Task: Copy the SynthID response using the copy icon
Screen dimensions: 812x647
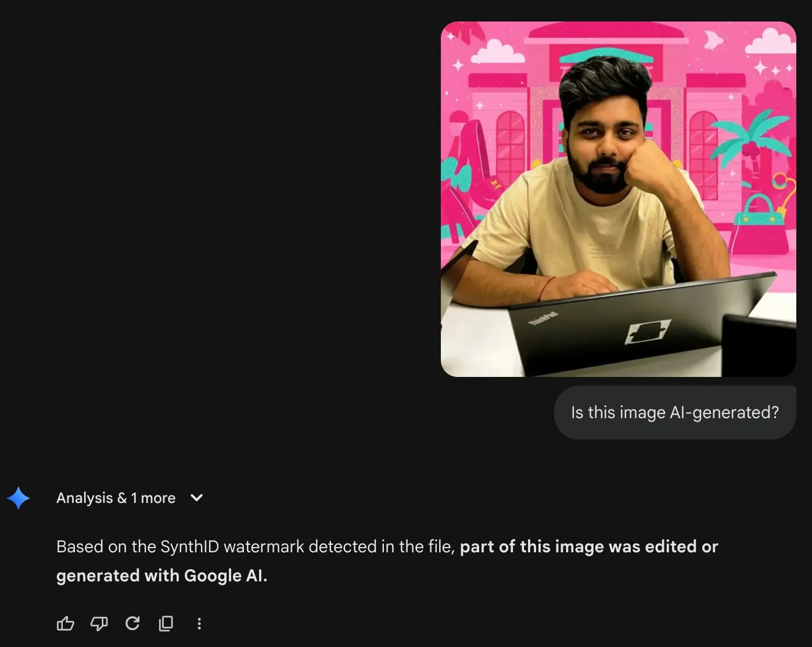Action: click(166, 623)
